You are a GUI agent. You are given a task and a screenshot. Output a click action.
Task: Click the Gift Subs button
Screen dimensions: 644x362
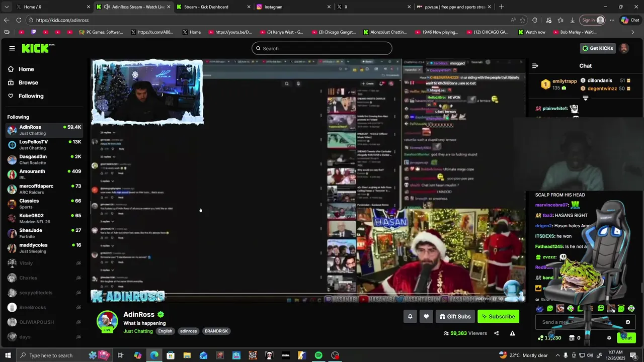455,316
